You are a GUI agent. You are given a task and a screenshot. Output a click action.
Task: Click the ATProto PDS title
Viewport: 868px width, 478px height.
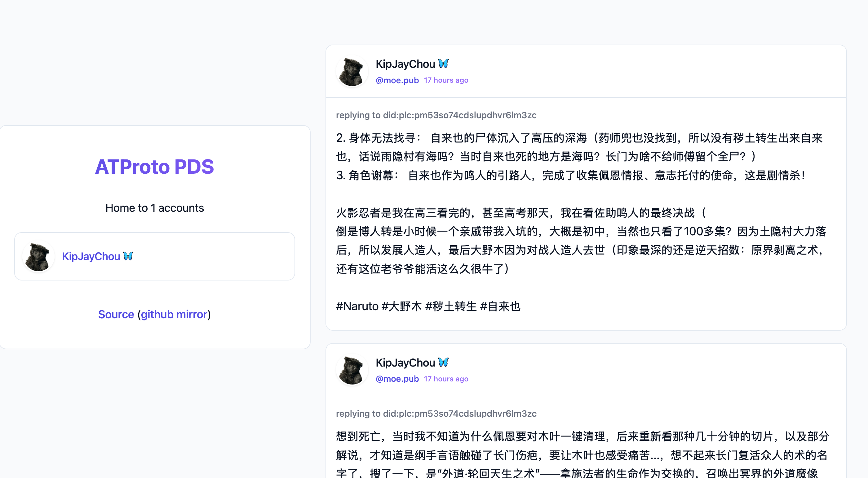pyautogui.click(x=154, y=167)
